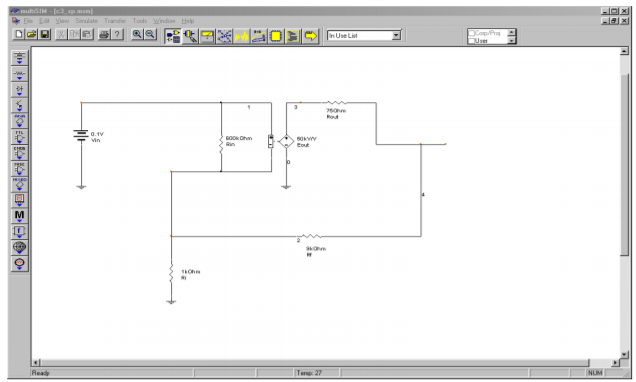Open the Diodes component bin
The height and width of the screenshot is (382, 636).
click(x=19, y=90)
